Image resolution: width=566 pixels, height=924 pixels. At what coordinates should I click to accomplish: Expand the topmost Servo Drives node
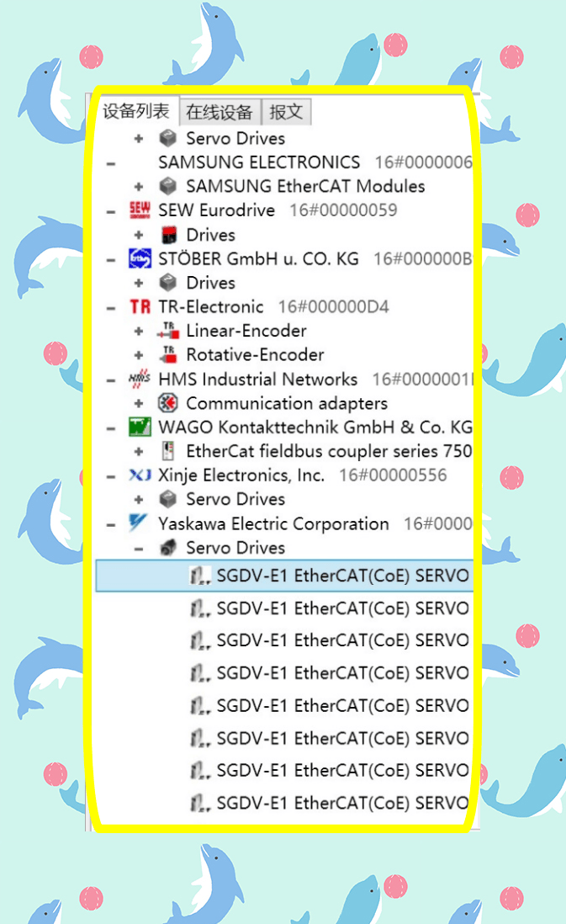[x=139, y=139]
